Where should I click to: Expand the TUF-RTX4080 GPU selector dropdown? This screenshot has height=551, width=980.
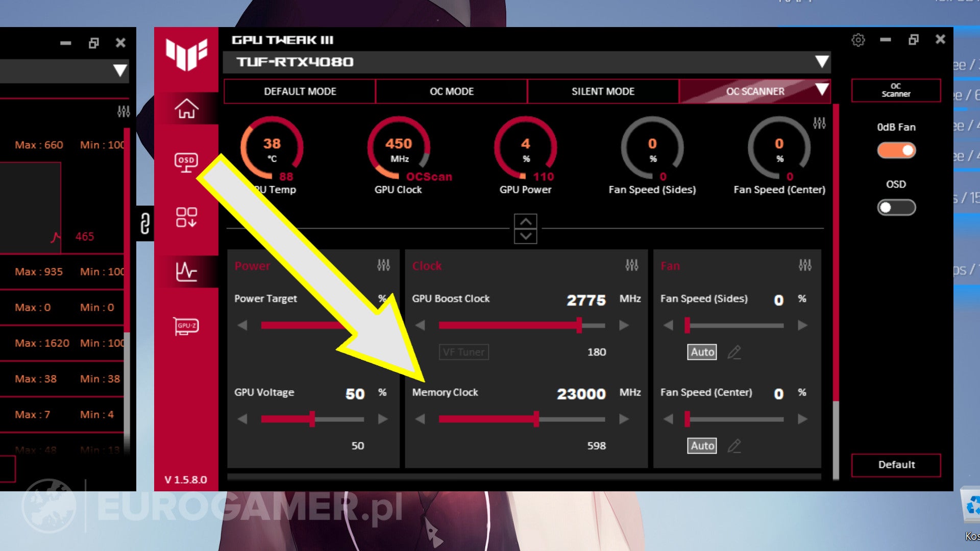coord(821,62)
